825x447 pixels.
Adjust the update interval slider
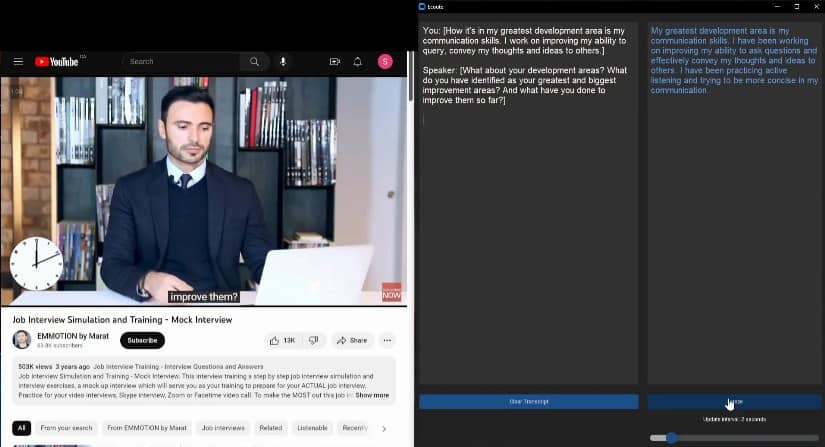click(671, 437)
